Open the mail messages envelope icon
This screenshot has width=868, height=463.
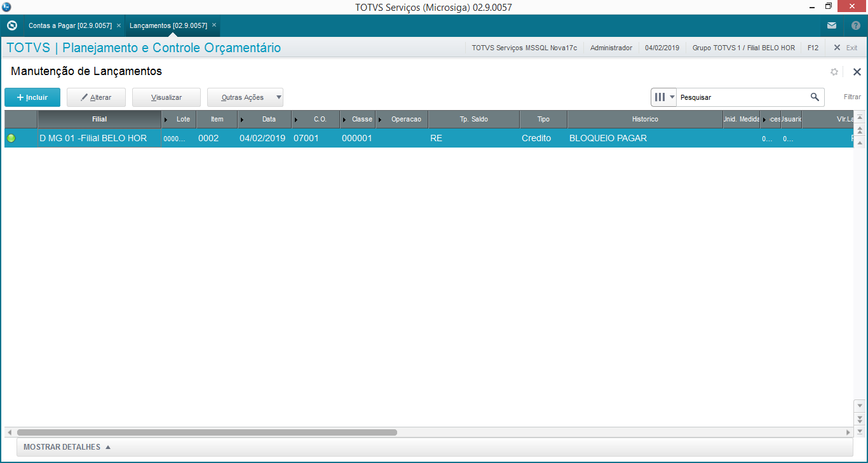click(832, 25)
